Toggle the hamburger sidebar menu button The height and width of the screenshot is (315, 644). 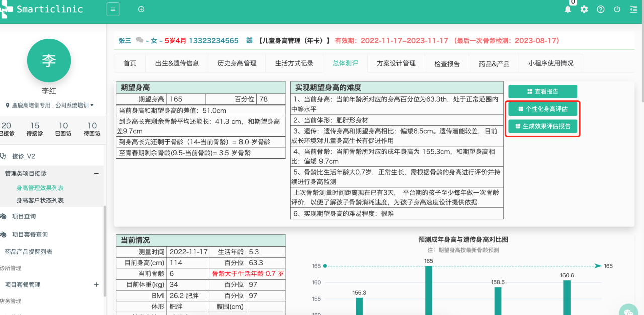pyautogui.click(x=113, y=9)
